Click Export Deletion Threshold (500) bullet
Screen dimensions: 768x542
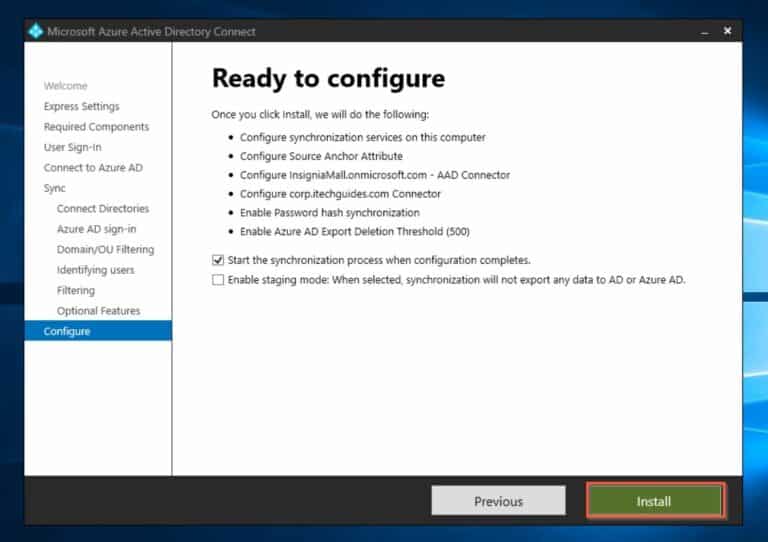[355, 232]
